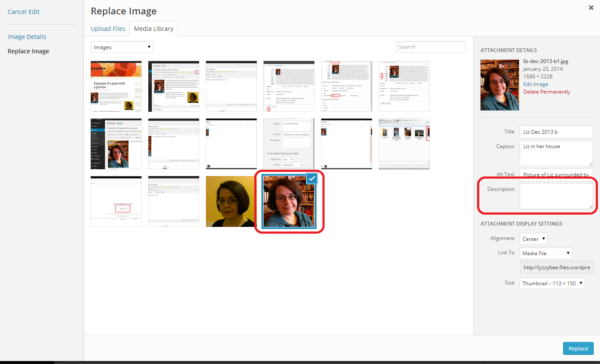Click the Edit Image link

pos(536,84)
